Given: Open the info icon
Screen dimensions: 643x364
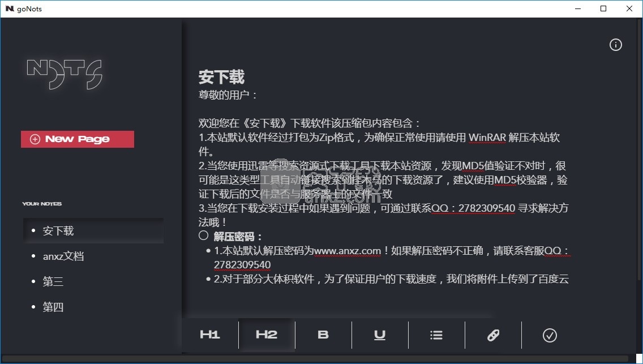Looking at the screenshot, I should pos(615,45).
